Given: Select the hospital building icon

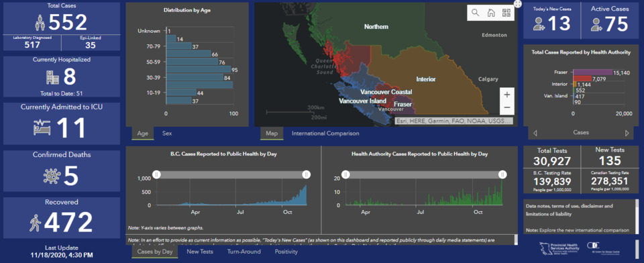Looking at the screenshot, I should tap(52, 77).
